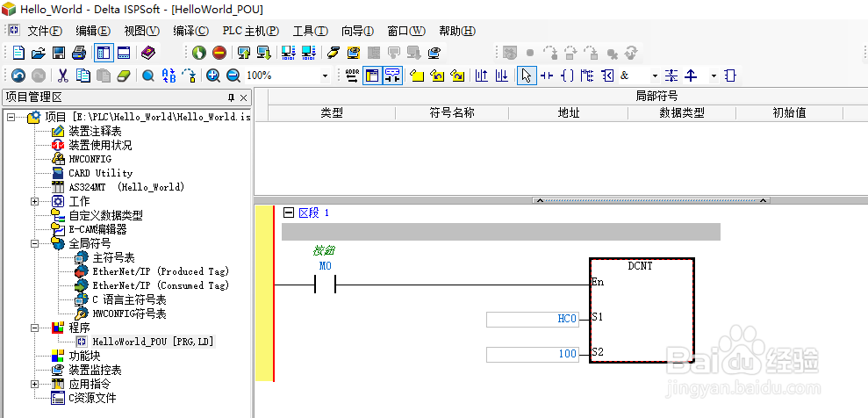Select the Coil insertion tool
This screenshot has width=868, height=418.
[x=567, y=76]
